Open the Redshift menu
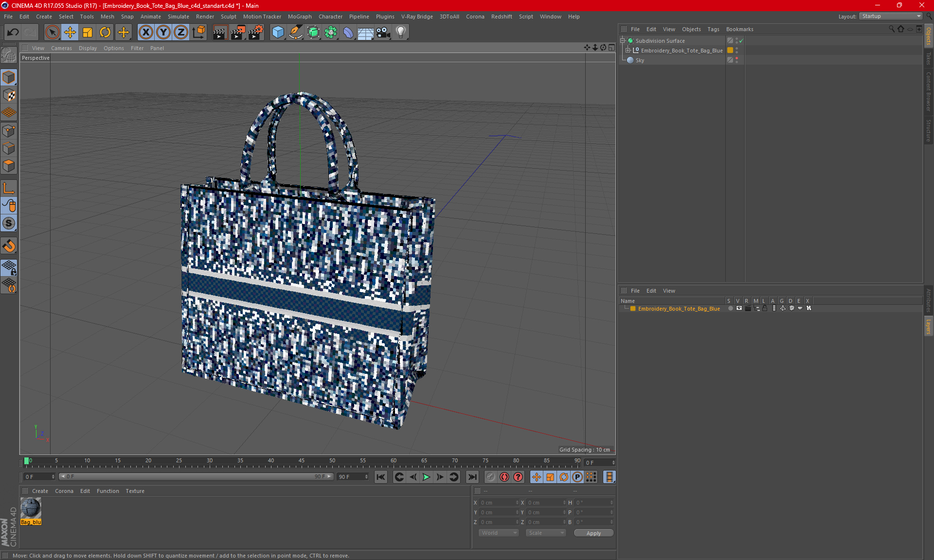 click(x=502, y=17)
